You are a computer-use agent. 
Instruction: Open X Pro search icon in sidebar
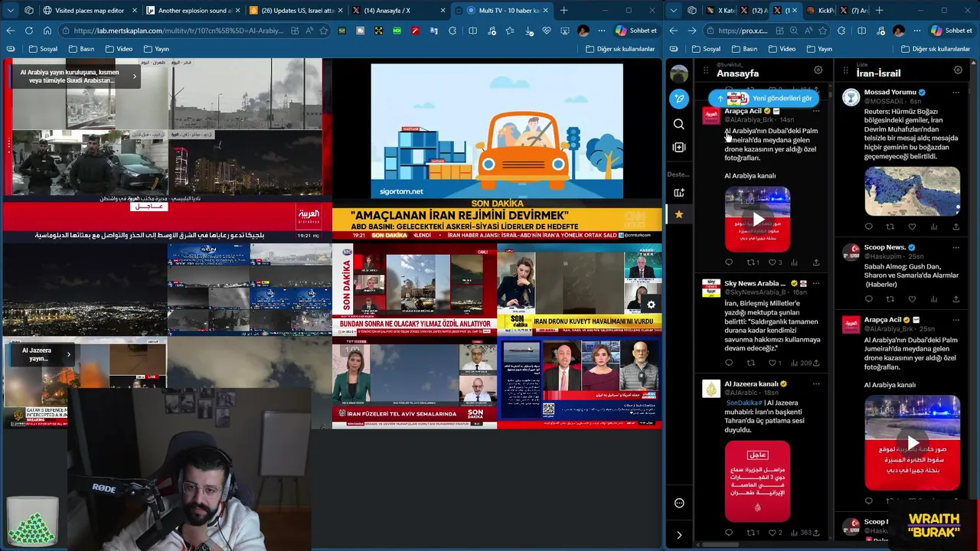(679, 124)
